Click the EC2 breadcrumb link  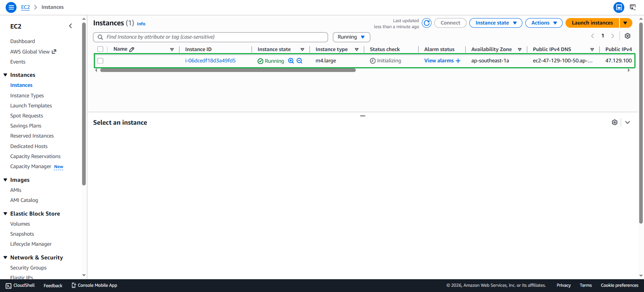[25, 7]
